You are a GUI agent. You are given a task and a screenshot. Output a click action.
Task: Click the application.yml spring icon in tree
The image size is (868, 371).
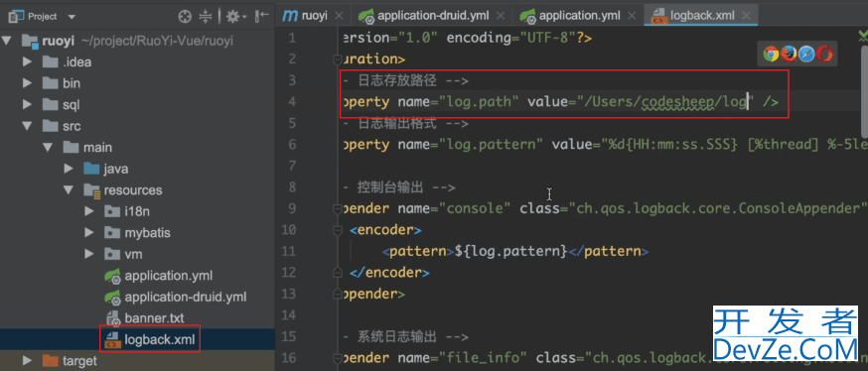click(x=113, y=276)
